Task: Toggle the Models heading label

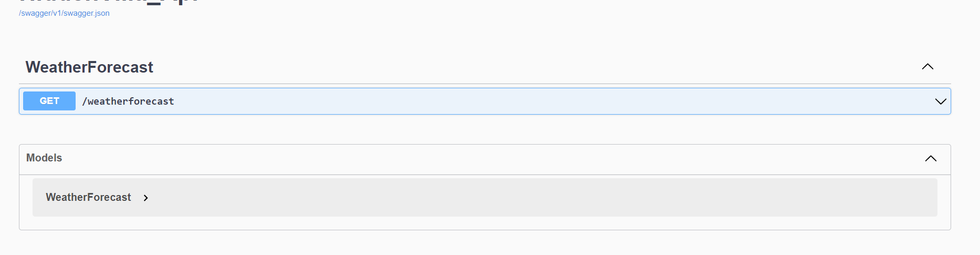Action: [44, 158]
